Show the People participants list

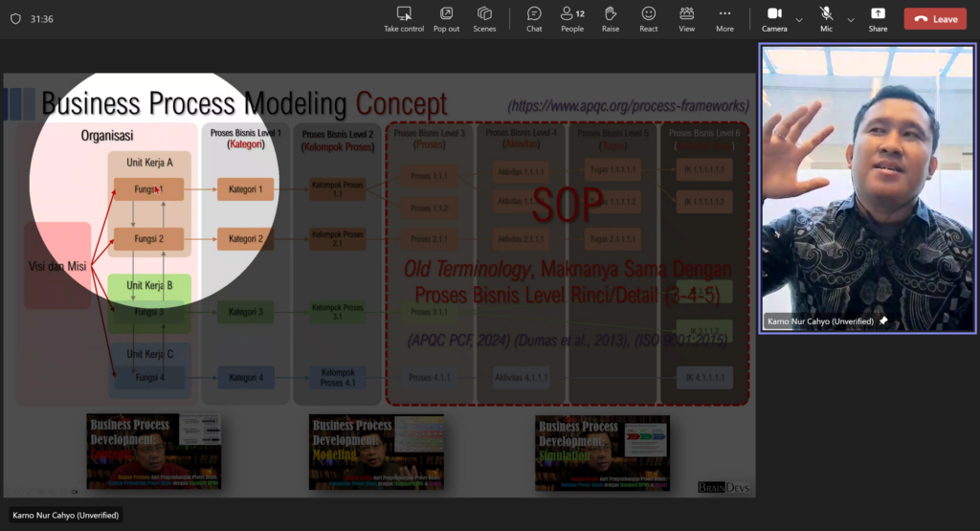coord(572,18)
